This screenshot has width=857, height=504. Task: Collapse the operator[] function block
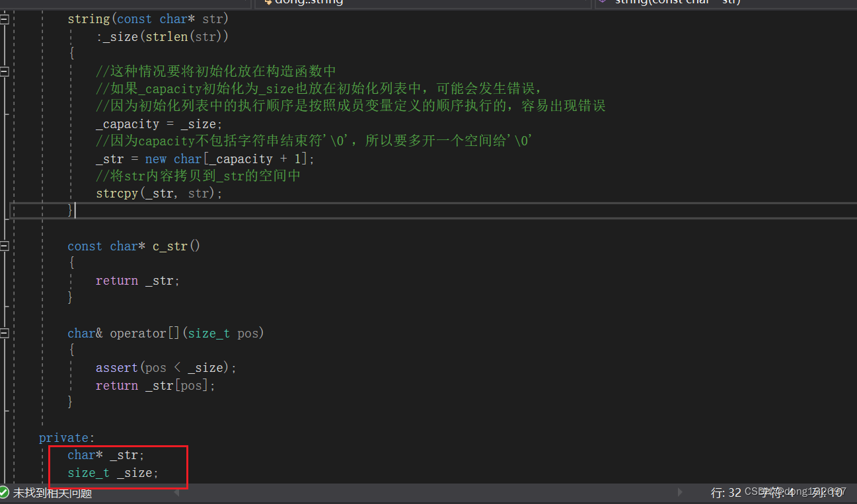[4, 333]
